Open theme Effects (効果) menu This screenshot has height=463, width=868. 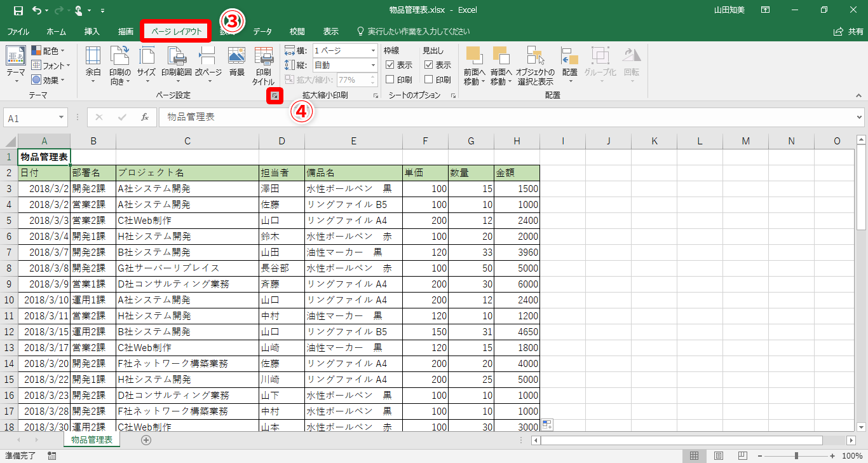48,80
